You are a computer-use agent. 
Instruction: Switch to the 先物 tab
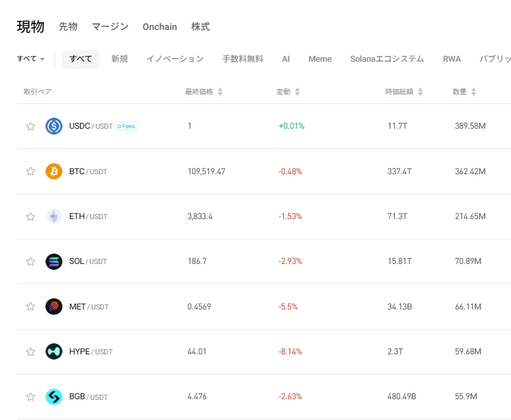[68, 27]
